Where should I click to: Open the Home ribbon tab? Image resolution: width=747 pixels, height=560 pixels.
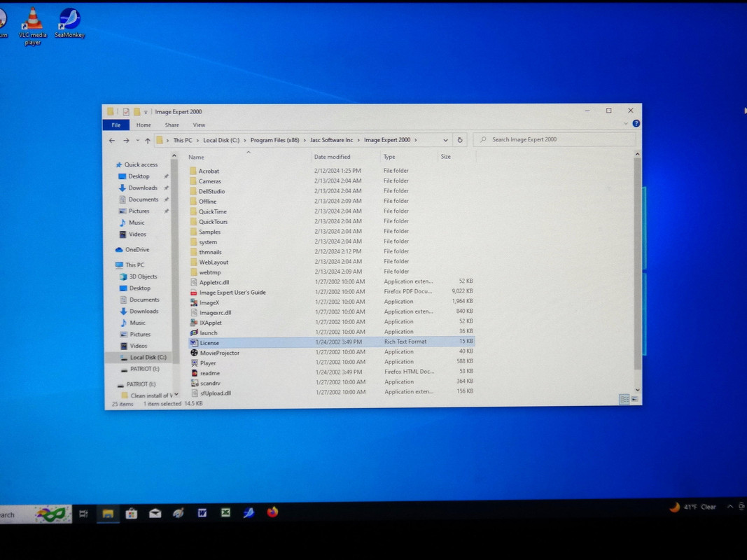click(x=144, y=125)
